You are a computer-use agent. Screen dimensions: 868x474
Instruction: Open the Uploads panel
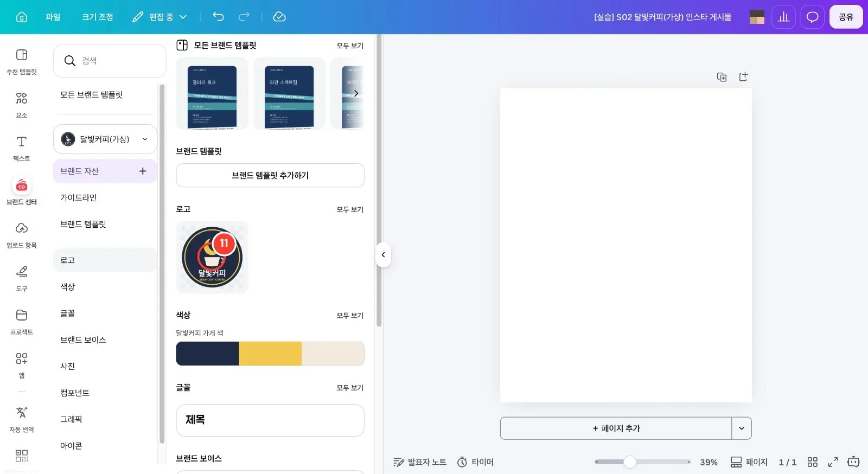(22, 235)
